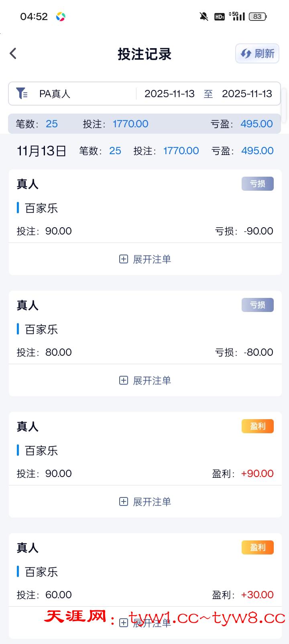The height and width of the screenshot is (644, 289).
Task: Tap the 11月13日 date summary row
Action: point(42,151)
